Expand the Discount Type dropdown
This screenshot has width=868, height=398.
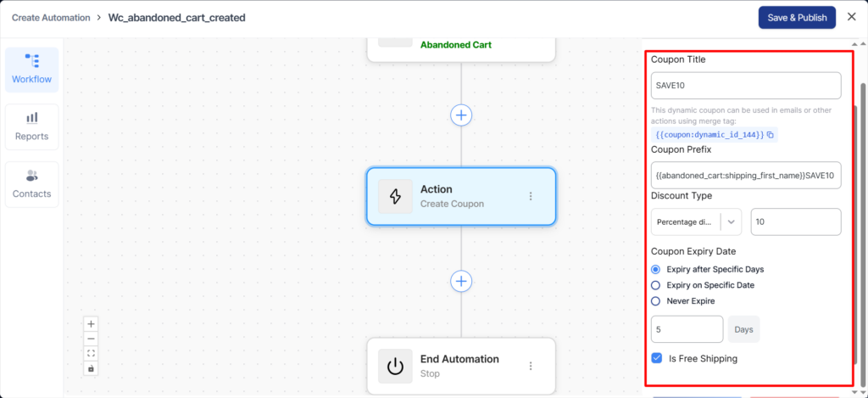tap(732, 221)
